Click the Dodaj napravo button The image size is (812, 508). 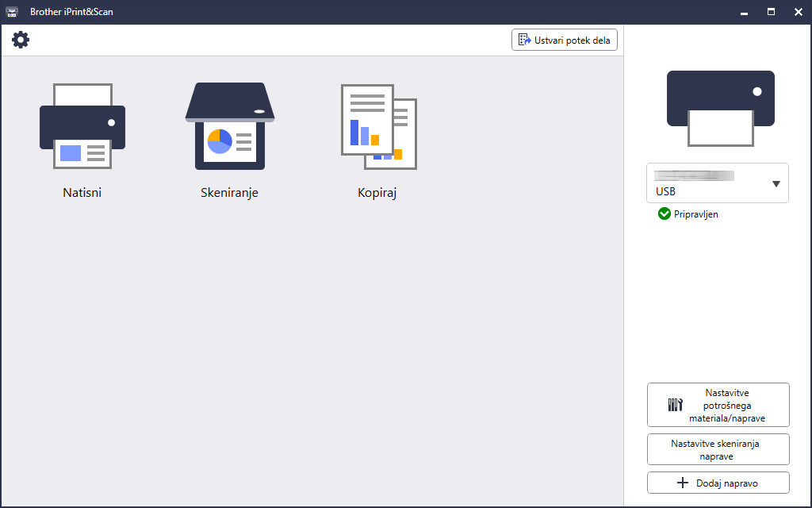[718, 483]
